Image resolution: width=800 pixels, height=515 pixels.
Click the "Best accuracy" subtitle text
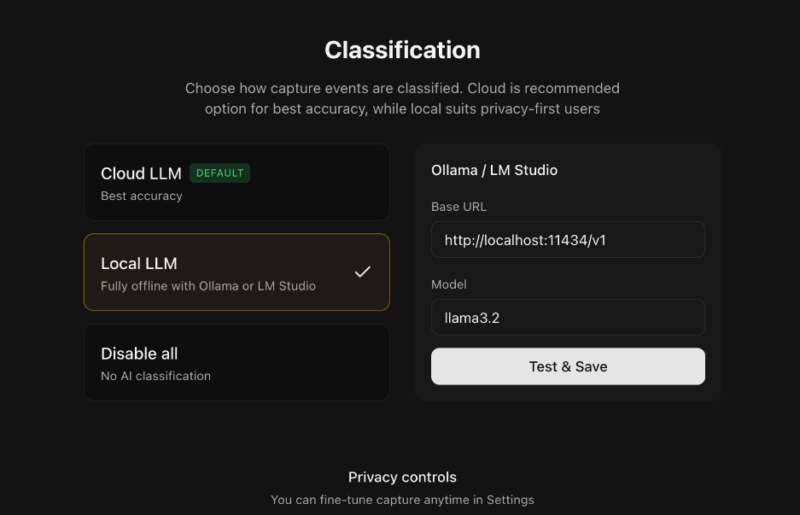point(141,196)
